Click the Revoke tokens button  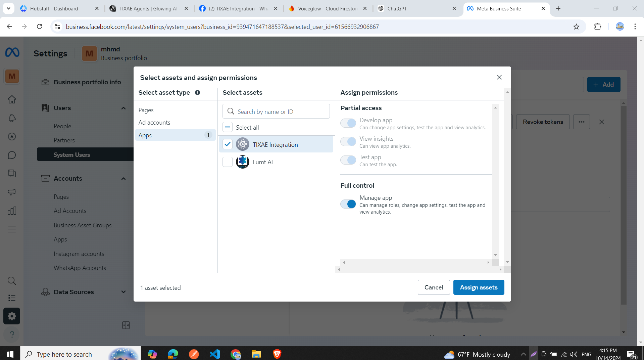[543, 122]
